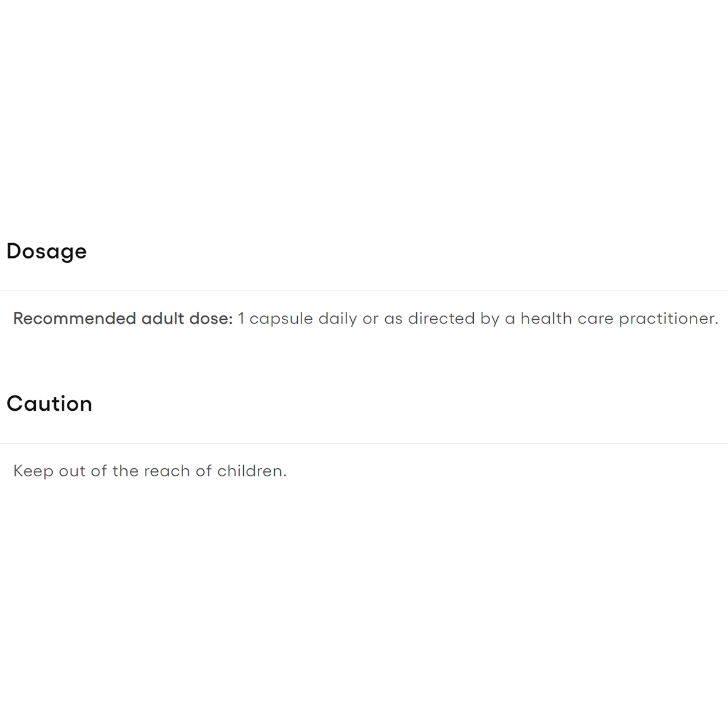Click the bold word "Recommended"

74,318
